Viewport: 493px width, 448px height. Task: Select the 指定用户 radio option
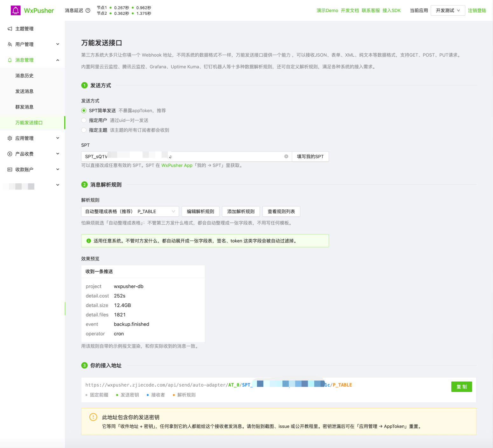point(84,120)
